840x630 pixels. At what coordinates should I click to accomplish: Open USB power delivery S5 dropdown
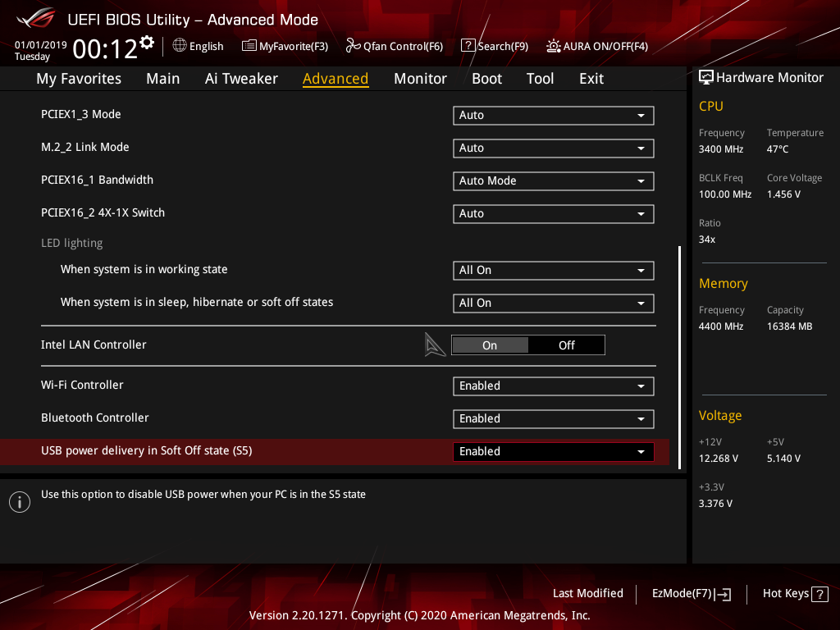click(x=554, y=452)
